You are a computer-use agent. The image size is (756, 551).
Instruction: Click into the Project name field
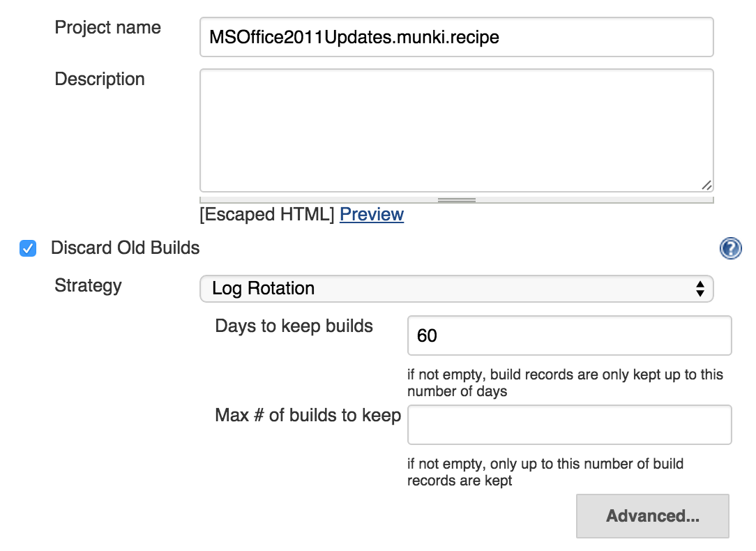(x=456, y=37)
